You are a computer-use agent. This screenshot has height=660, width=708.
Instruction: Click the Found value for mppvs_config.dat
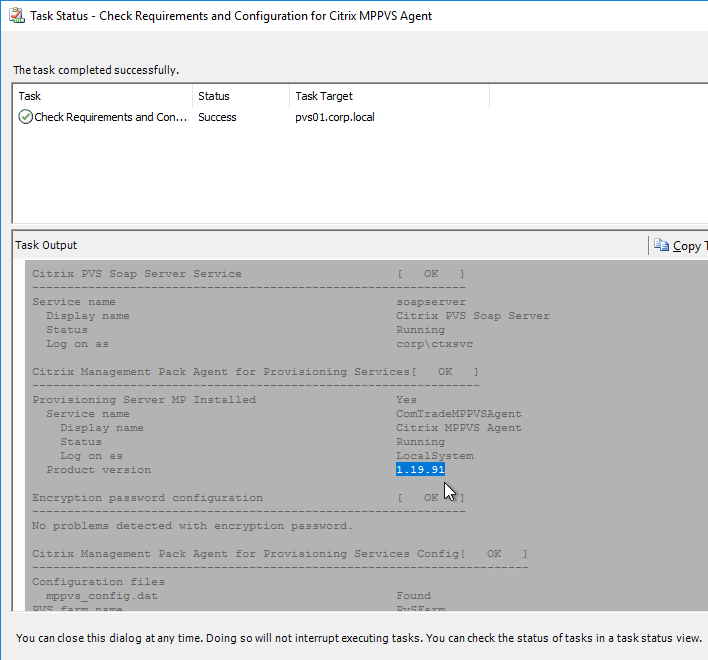414,595
